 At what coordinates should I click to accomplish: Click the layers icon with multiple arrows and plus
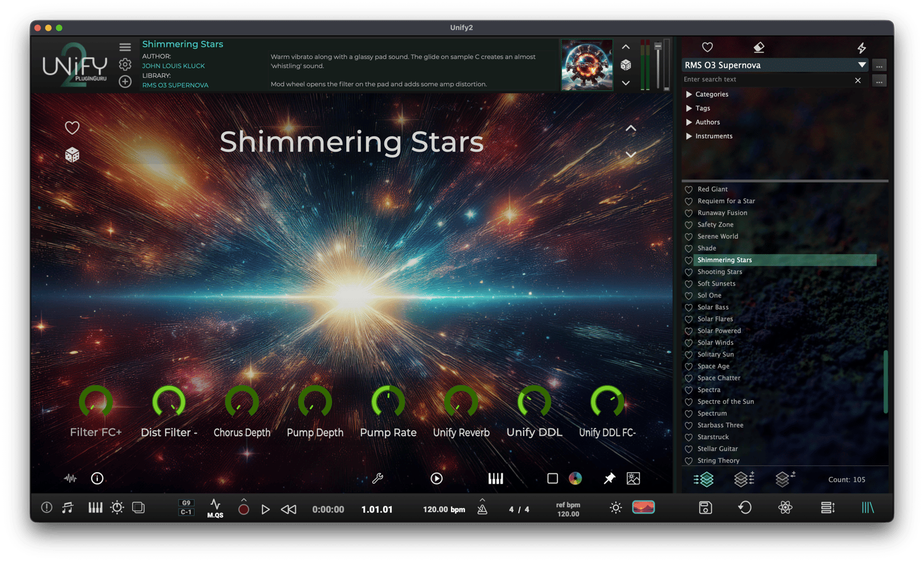coord(744,478)
